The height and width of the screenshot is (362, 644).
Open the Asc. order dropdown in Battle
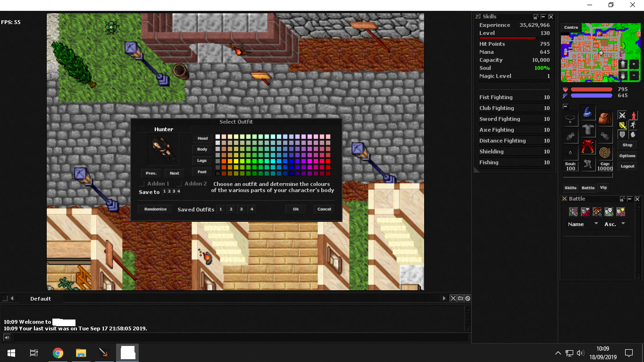coord(615,224)
